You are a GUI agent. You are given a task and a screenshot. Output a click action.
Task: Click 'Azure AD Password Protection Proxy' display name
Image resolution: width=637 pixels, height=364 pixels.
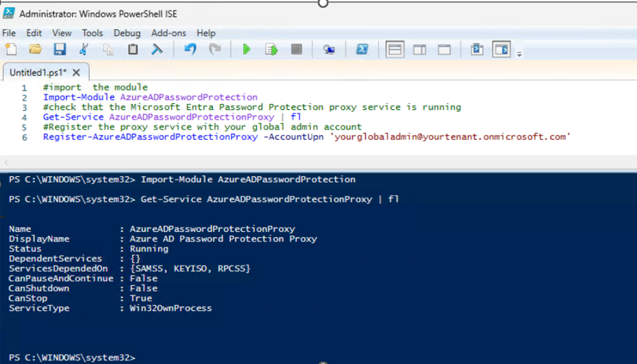pos(224,239)
